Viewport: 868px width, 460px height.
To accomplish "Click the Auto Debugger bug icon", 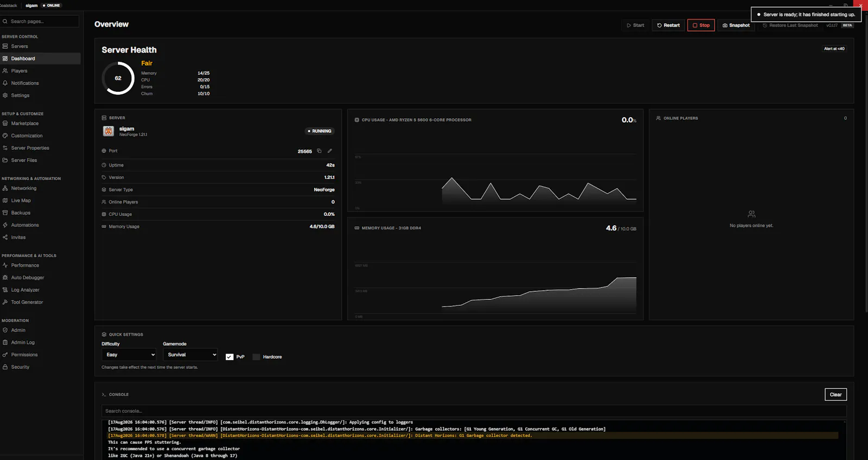I will pos(5,277).
